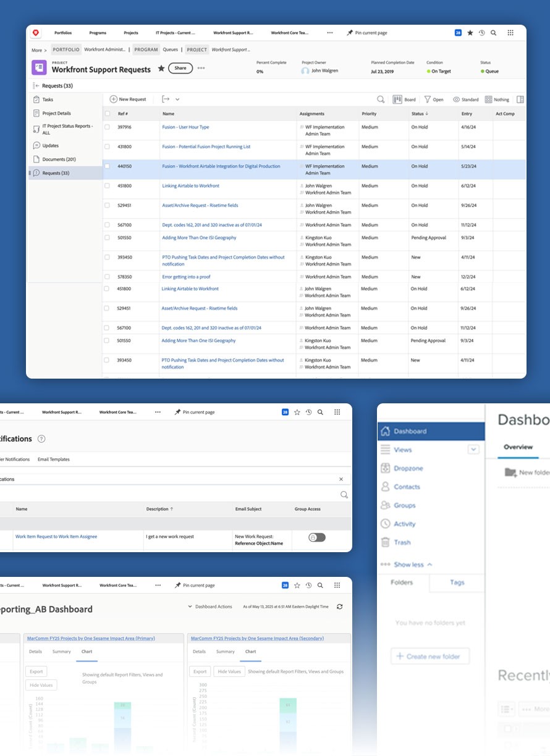Click Export in the Primary report
Image resolution: width=550 pixels, height=756 pixels.
[x=36, y=671]
